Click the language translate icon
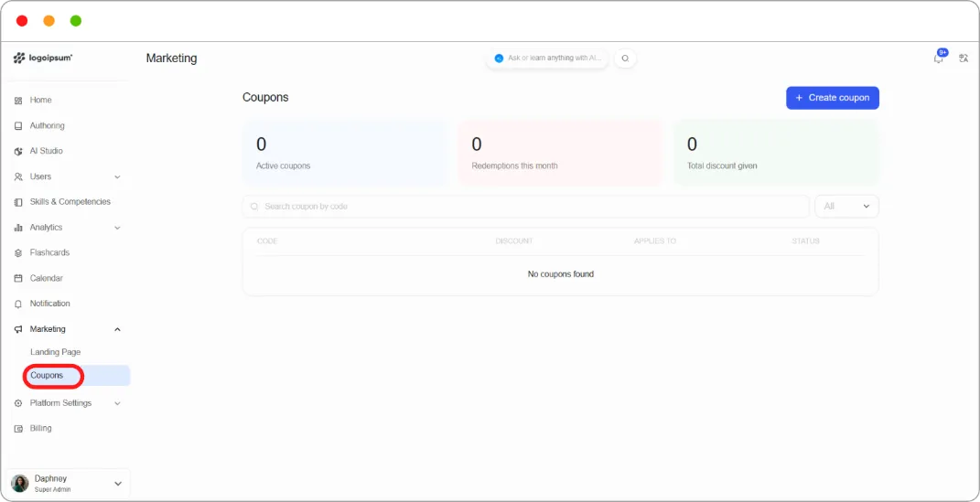The height and width of the screenshot is (502, 980). click(x=964, y=59)
